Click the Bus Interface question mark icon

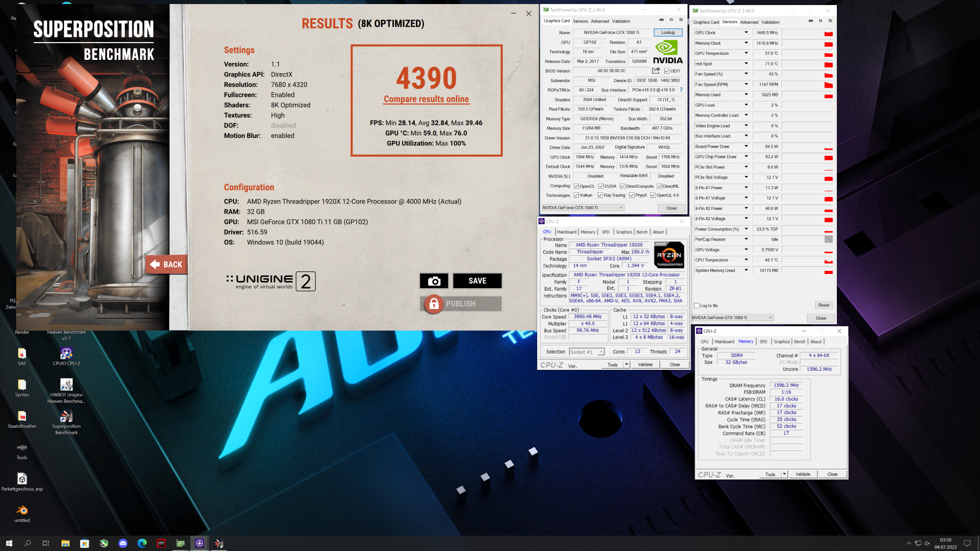tap(681, 90)
